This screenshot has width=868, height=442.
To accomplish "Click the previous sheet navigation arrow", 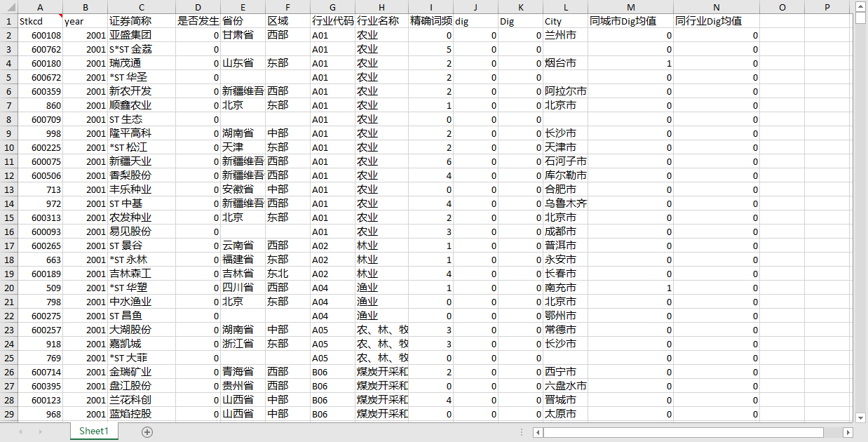I will coord(20,431).
